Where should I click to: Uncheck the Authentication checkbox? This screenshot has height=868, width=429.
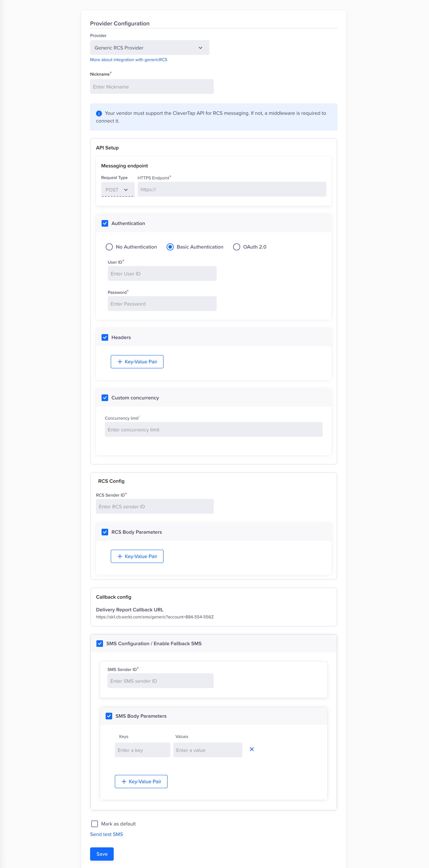coord(105,223)
